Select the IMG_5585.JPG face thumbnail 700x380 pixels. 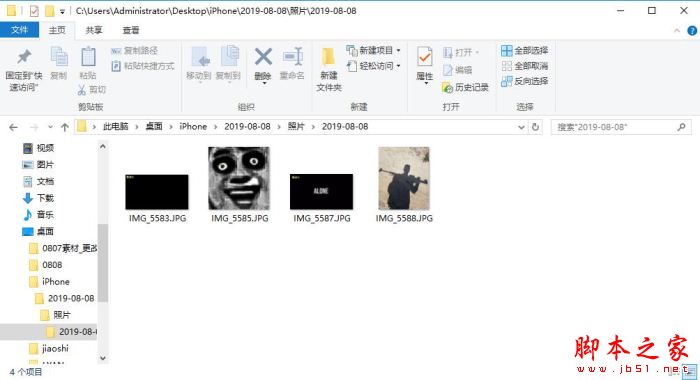[x=239, y=179]
